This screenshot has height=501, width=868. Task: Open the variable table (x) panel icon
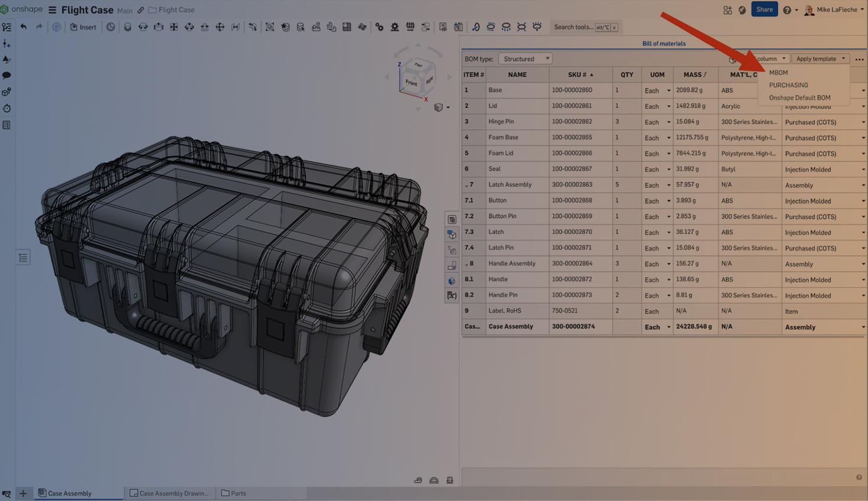pyautogui.click(x=452, y=295)
